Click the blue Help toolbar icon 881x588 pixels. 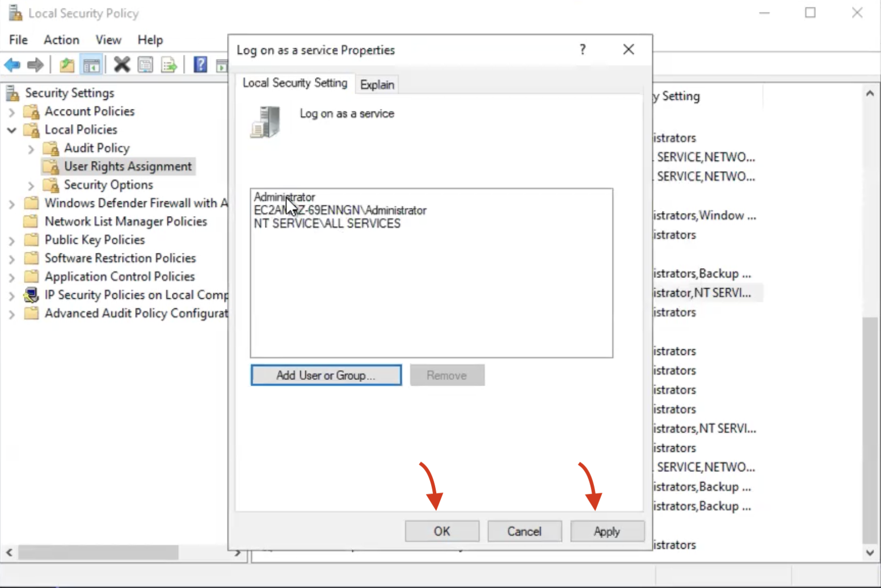pyautogui.click(x=200, y=65)
